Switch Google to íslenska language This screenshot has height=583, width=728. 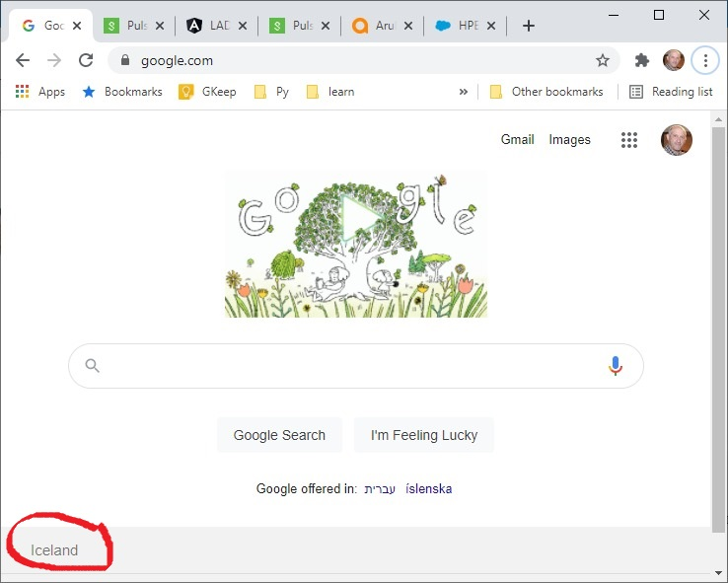[428, 488]
